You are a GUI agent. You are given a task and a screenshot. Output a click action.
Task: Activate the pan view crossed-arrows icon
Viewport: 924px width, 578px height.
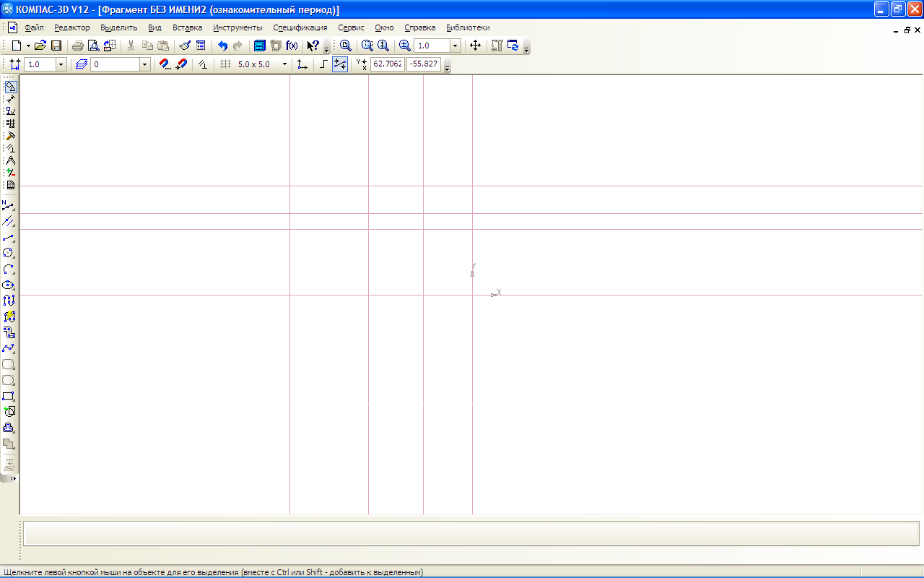[475, 46]
